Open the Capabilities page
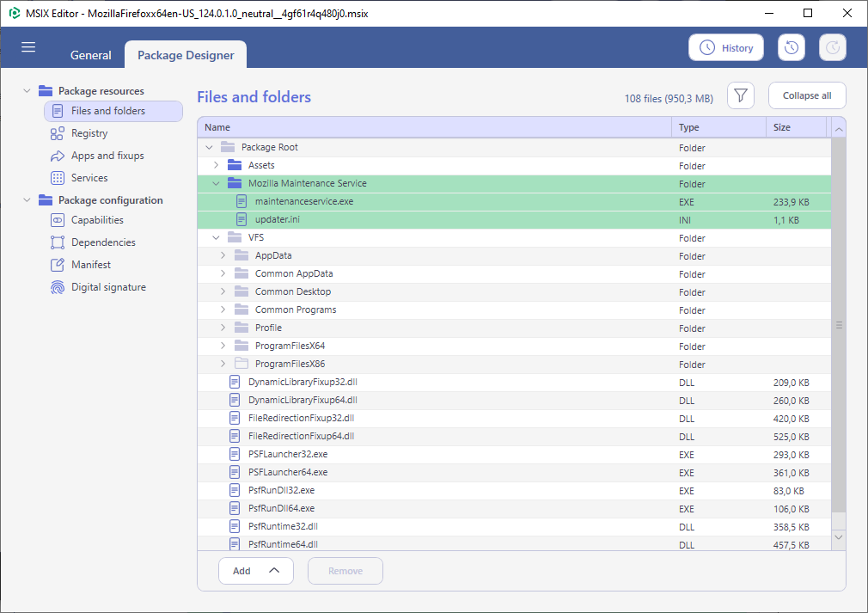The height and width of the screenshot is (613, 868). [97, 220]
